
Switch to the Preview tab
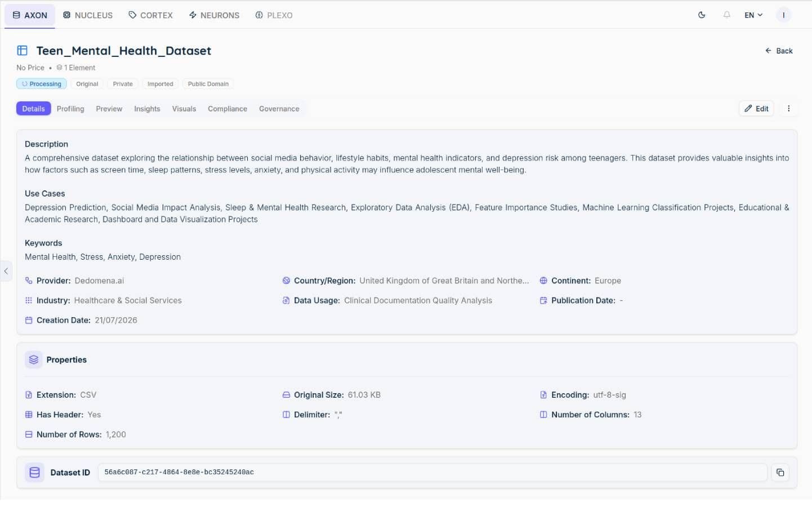109,109
